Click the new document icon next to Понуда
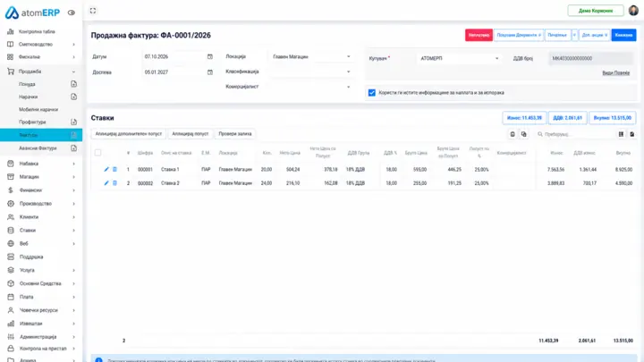Screen dimensions: 644x362 74,84
